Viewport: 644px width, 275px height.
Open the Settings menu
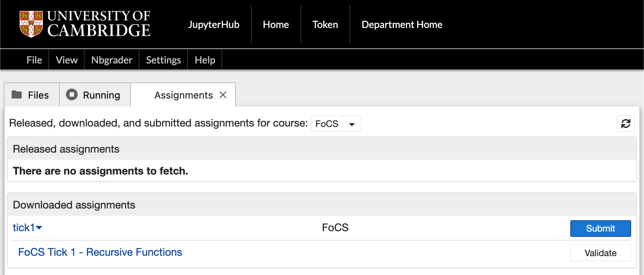(x=163, y=60)
